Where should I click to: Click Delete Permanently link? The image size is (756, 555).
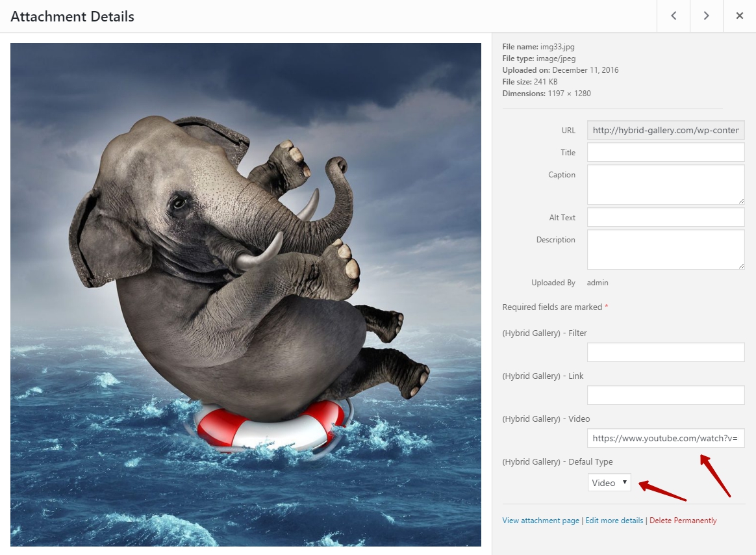[683, 521]
